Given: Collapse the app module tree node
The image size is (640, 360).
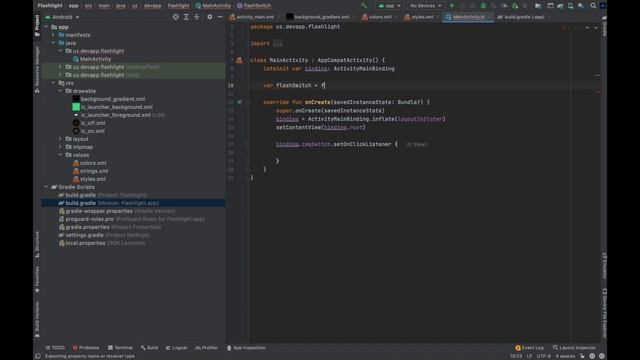Looking at the screenshot, I should (46, 27).
